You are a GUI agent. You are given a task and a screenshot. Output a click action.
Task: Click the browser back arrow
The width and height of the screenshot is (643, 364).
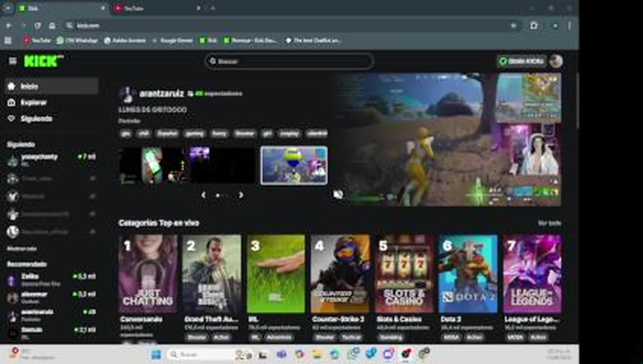(9, 25)
